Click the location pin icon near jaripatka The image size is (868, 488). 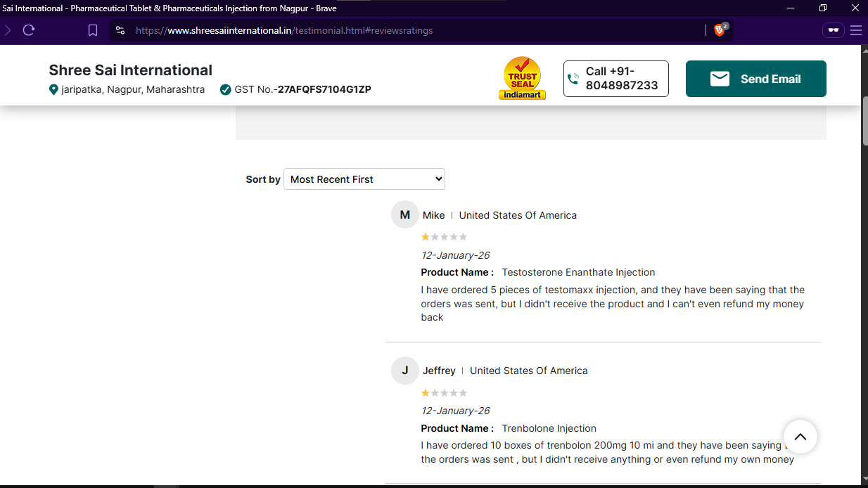pos(53,90)
